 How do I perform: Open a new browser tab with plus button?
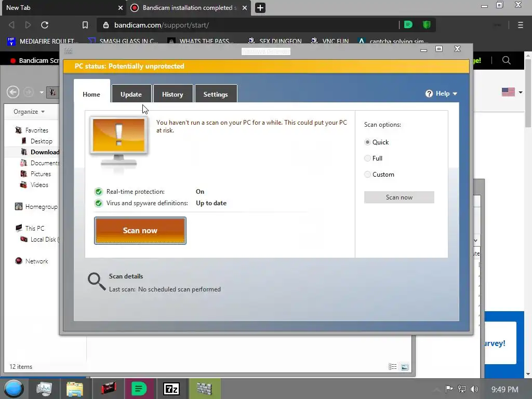pos(260,8)
